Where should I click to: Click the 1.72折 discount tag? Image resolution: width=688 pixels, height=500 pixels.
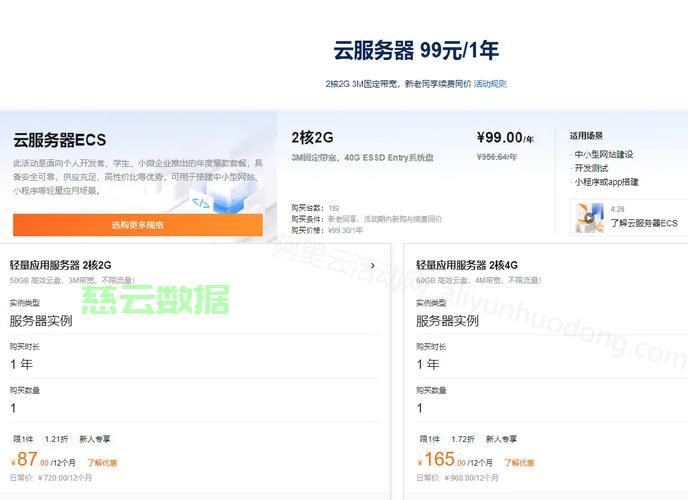463,439
